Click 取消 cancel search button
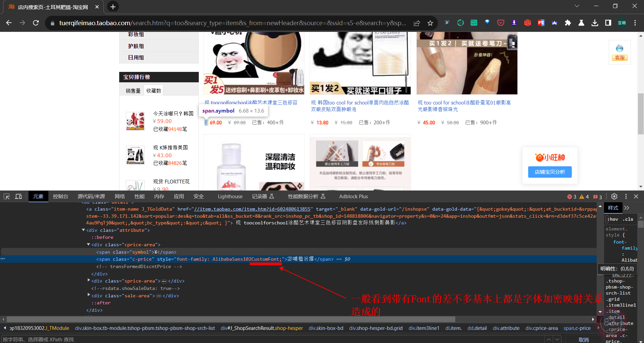The height and width of the screenshot is (343, 644). [584, 340]
